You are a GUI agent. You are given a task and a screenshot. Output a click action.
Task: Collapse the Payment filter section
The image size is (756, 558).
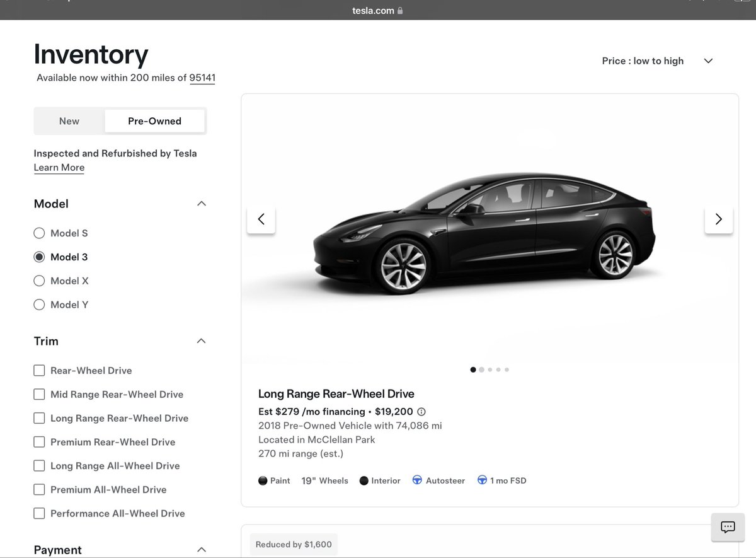tap(202, 550)
